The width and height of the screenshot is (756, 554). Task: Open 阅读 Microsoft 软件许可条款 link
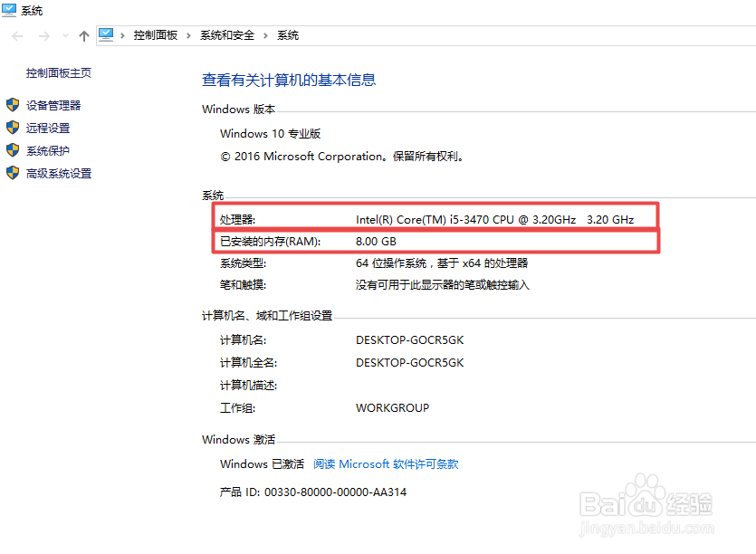[386, 463]
